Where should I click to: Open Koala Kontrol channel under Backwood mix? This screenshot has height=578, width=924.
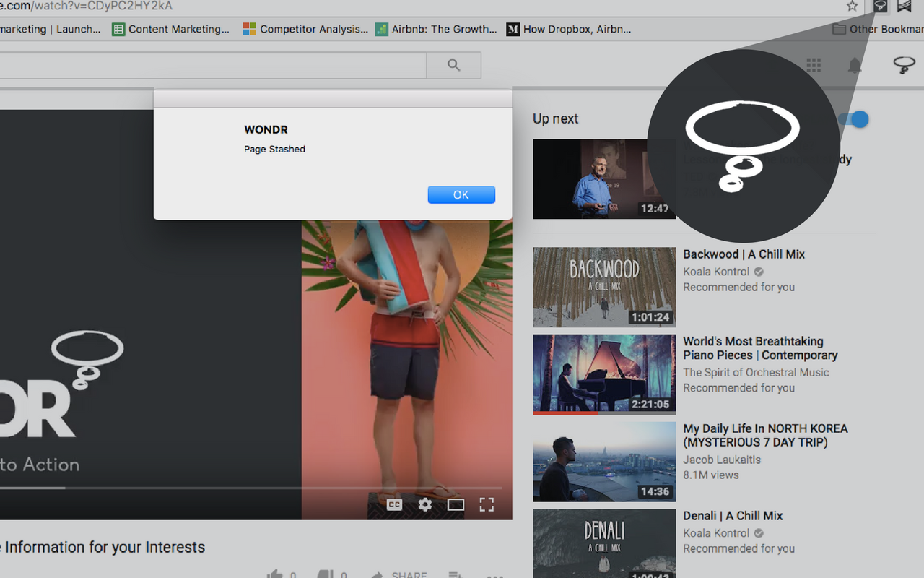717,272
